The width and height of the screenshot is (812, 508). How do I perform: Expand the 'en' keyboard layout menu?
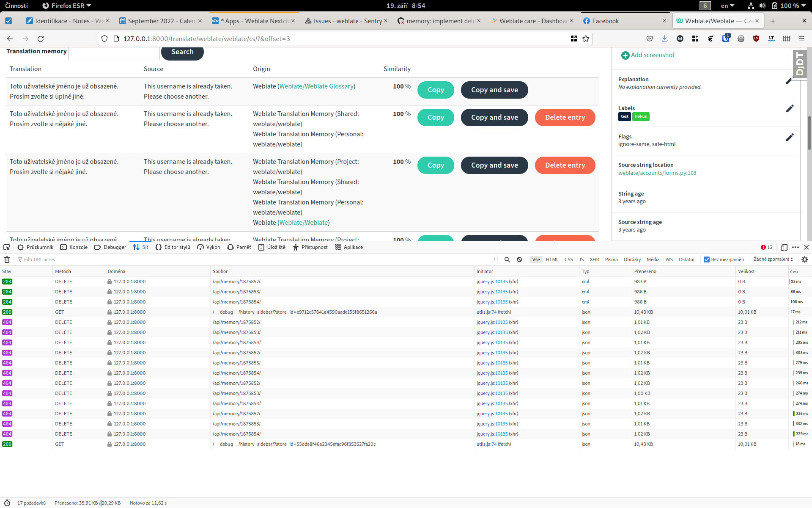point(727,6)
